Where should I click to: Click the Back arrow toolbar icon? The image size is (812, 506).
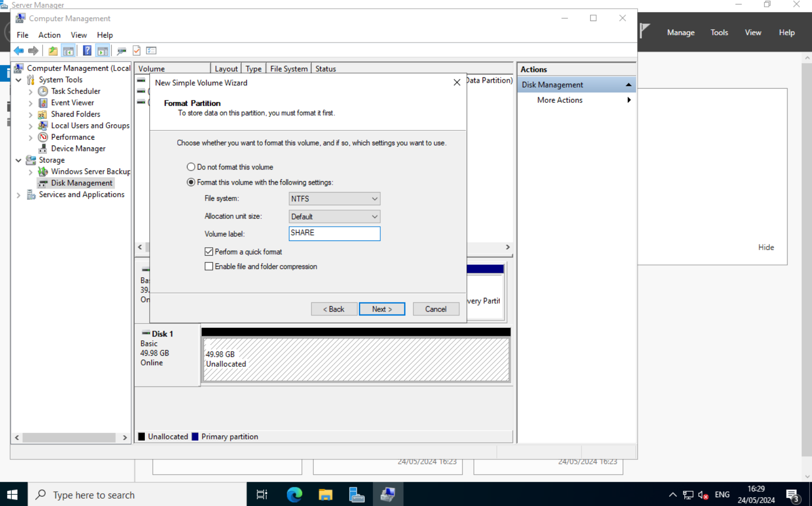19,50
